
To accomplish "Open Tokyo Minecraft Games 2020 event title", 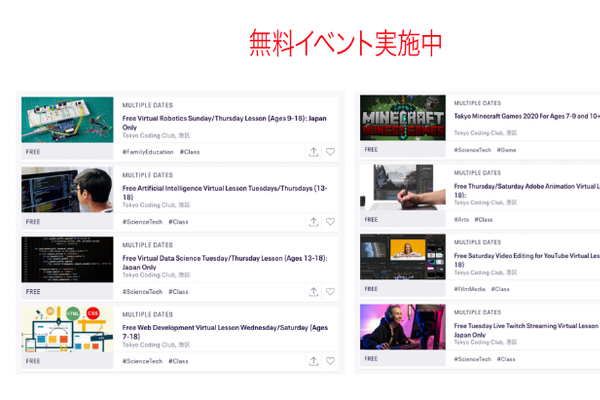I will tap(527, 116).
